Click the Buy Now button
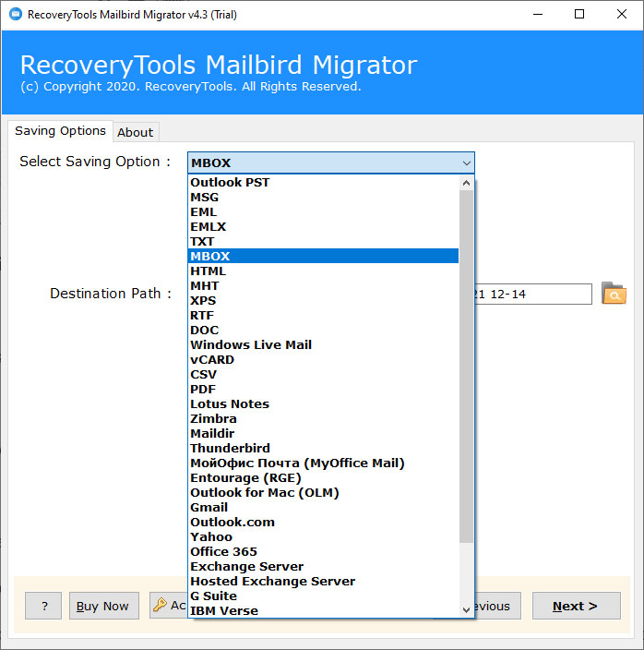 (x=104, y=606)
